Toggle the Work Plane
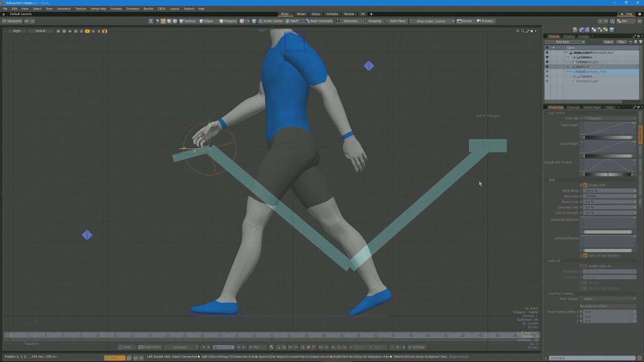 [395, 21]
